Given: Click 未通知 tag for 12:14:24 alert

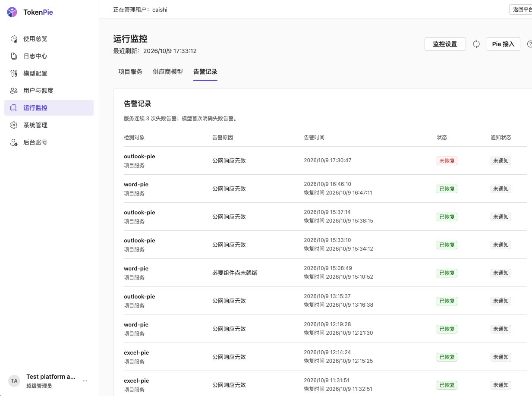Looking at the screenshot, I should tap(501, 357).
